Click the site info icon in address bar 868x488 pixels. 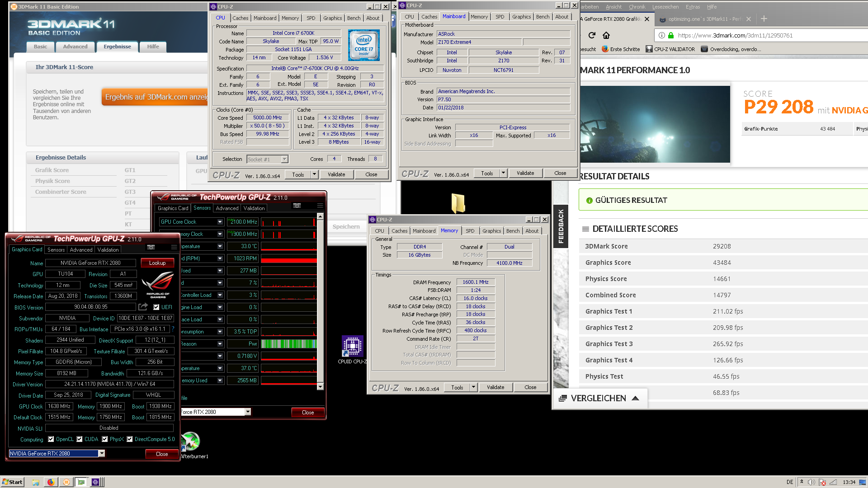click(661, 35)
